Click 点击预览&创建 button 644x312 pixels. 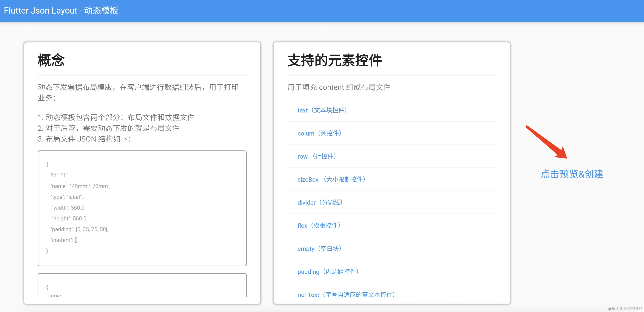pos(572,174)
